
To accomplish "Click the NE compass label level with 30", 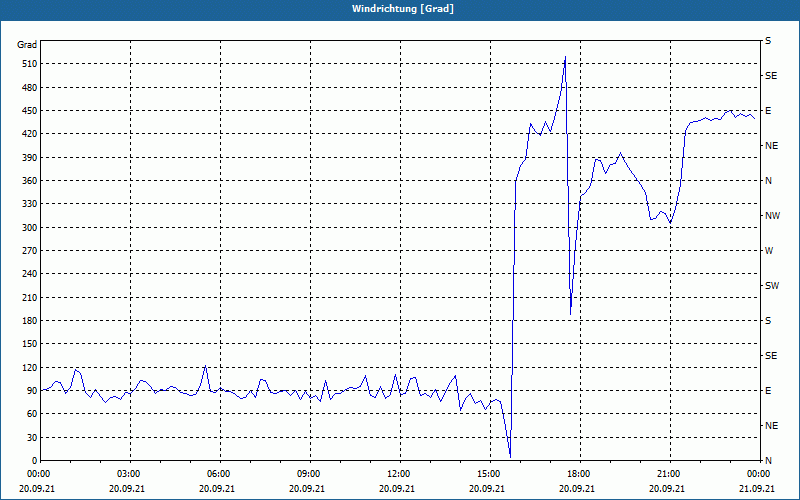I will [771, 426].
